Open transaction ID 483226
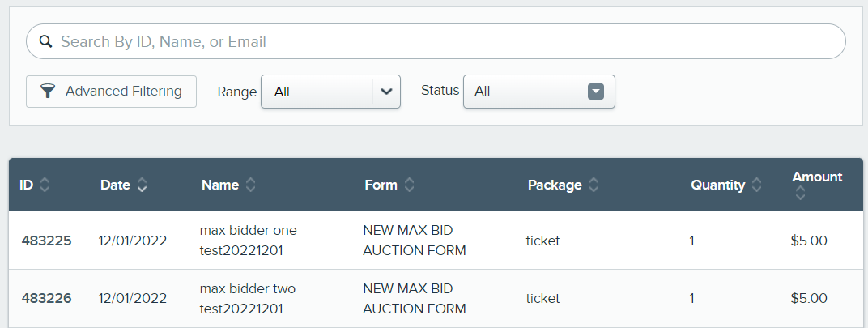The width and height of the screenshot is (868, 328). click(x=46, y=299)
